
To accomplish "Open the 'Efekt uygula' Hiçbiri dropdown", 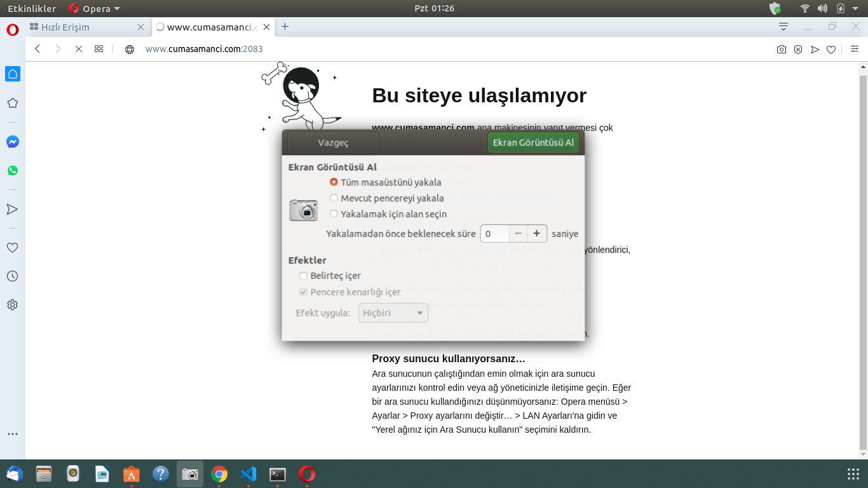I will tap(393, 313).
